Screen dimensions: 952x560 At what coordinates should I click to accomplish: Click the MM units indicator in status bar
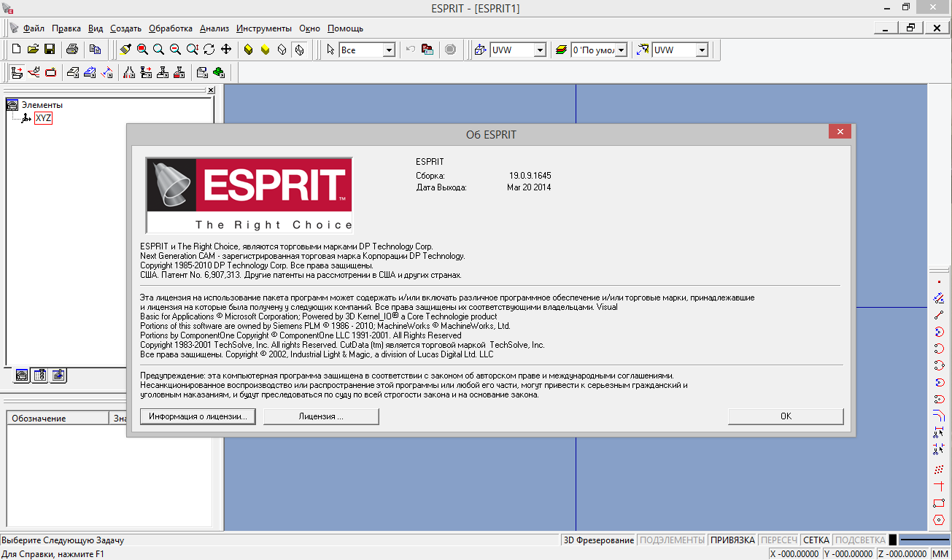(940, 554)
